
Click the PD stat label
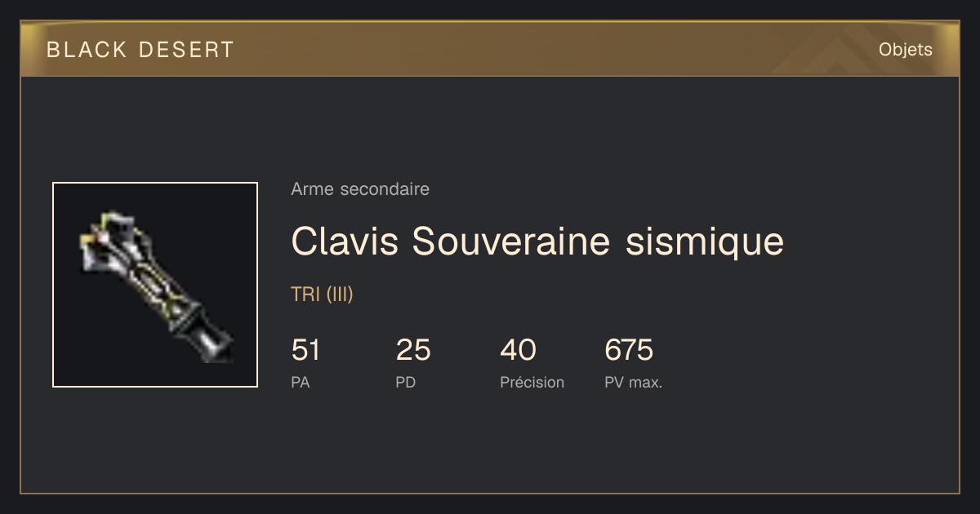click(406, 383)
